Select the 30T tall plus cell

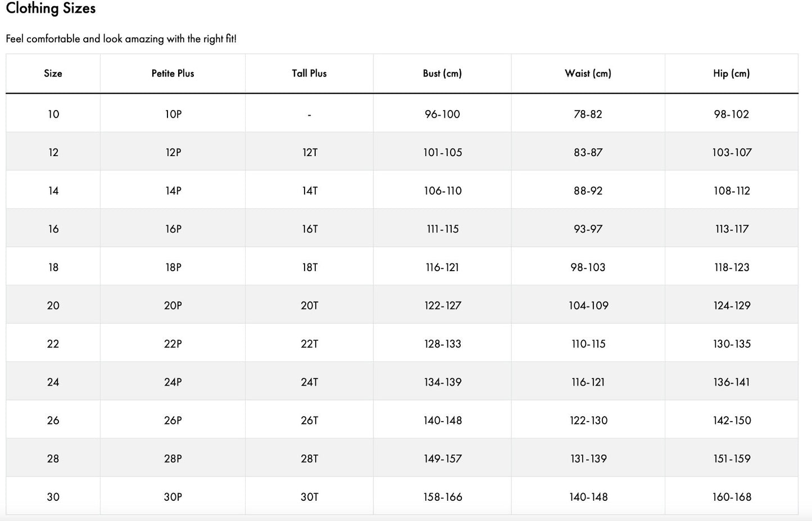click(x=310, y=497)
